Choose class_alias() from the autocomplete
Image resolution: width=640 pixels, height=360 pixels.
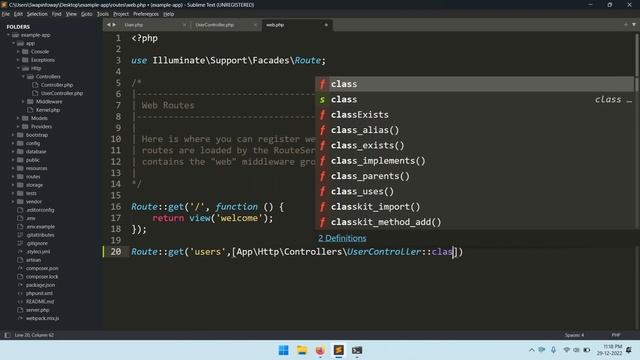(x=475, y=130)
